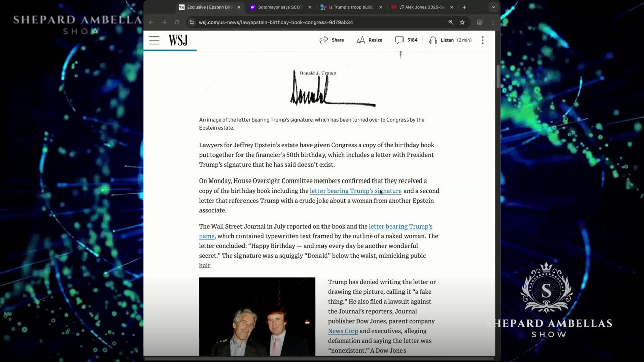Go forward in browser history
This screenshot has width=644, height=362.
tap(164, 22)
